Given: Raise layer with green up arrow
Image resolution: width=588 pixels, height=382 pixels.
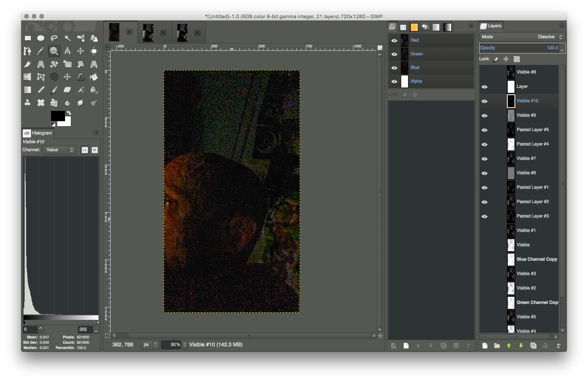Looking at the screenshot, I should coord(509,346).
